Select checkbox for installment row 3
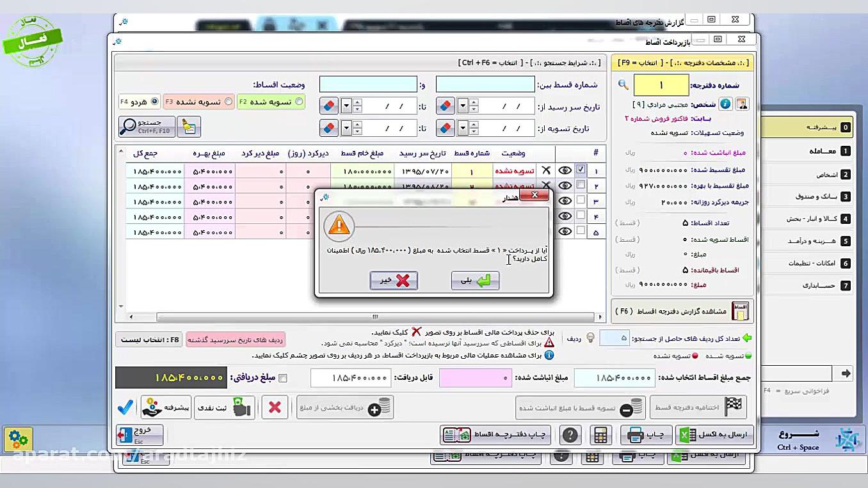This screenshot has height=488, width=868. click(581, 201)
